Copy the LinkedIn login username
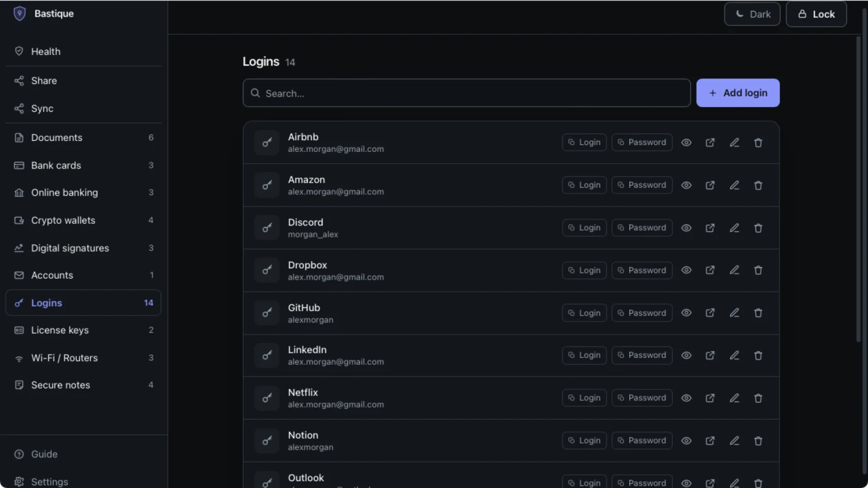868x488 pixels. pos(584,355)
